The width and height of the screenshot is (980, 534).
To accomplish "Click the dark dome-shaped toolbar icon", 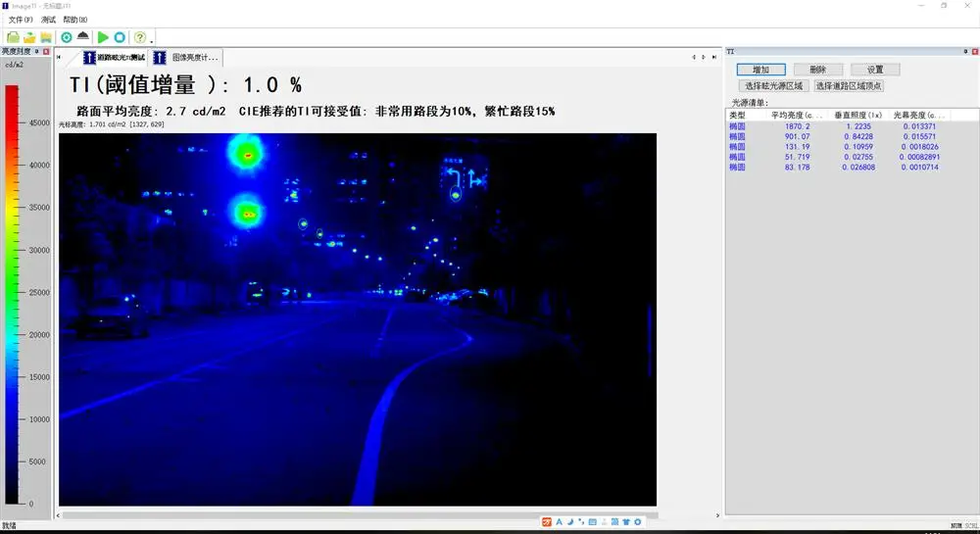I will pyautogui.click(x=82, y=36).
